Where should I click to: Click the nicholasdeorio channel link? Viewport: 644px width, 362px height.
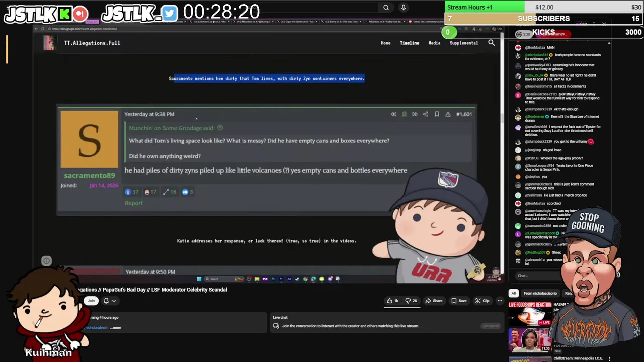pos(96,328)
